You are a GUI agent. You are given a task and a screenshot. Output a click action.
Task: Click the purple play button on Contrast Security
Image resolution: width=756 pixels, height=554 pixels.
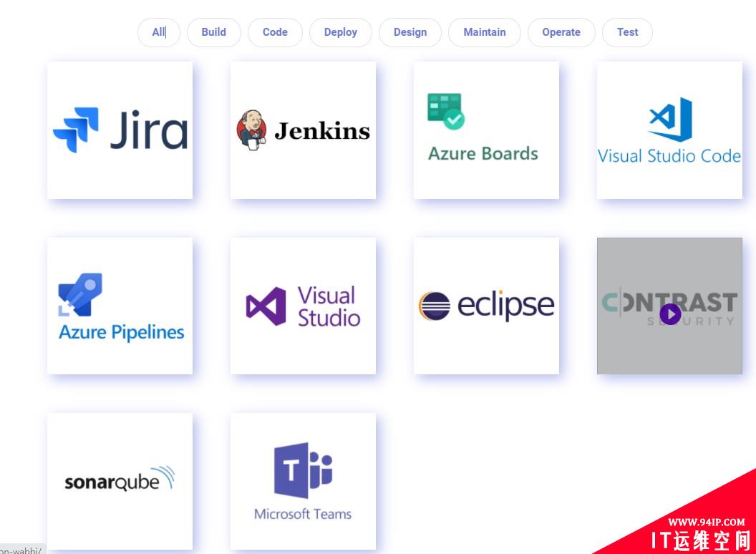670,314
